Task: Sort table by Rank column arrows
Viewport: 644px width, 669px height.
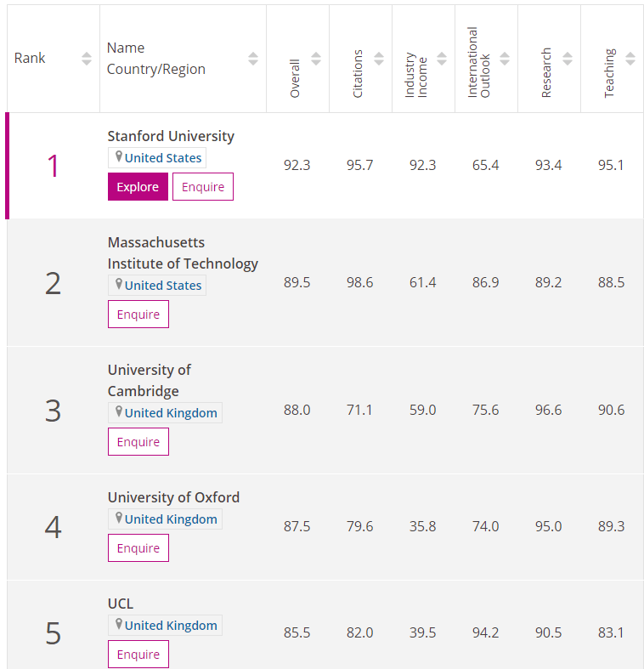Action: 87,59
